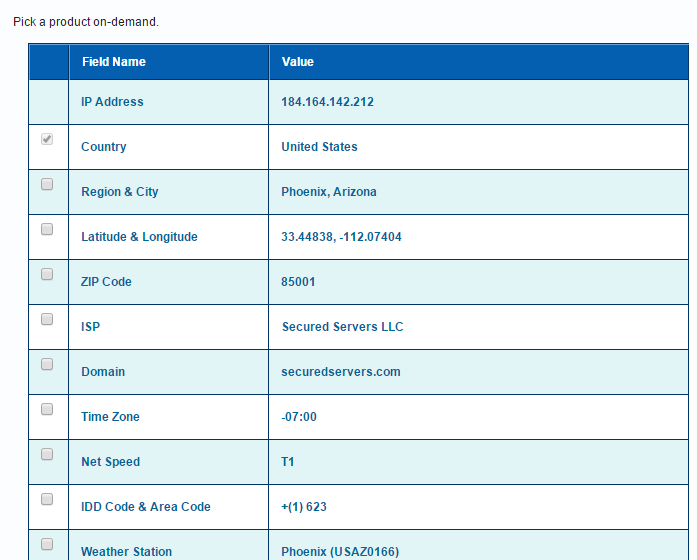Click the 'Pick a product on-demand.' text
The height and width of the screenshot is (560, 697).
(86, 22)
